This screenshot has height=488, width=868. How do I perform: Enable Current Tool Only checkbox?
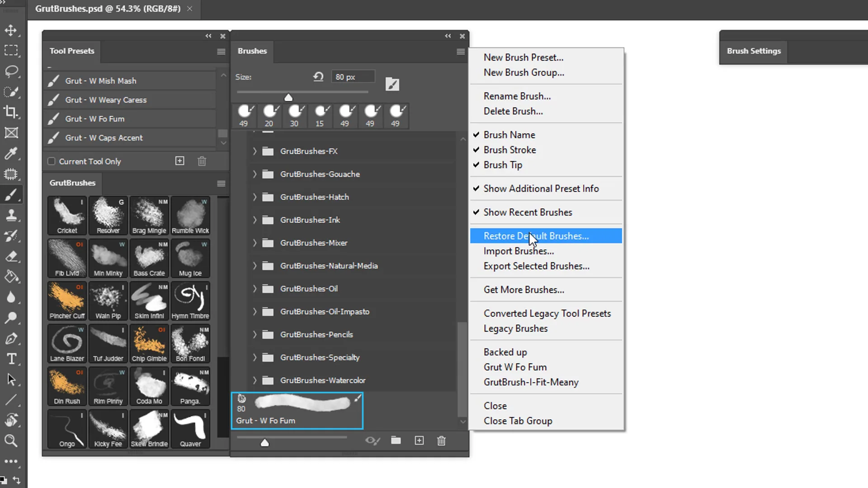click(x=52, y=161)
